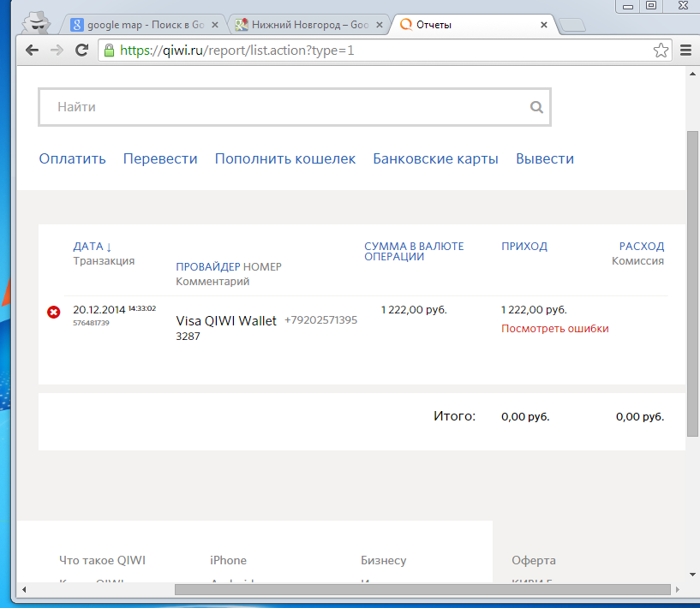Sort by the 'НОМЕР' column header
This screenshot has width=700, height=608.
(262, 267)
